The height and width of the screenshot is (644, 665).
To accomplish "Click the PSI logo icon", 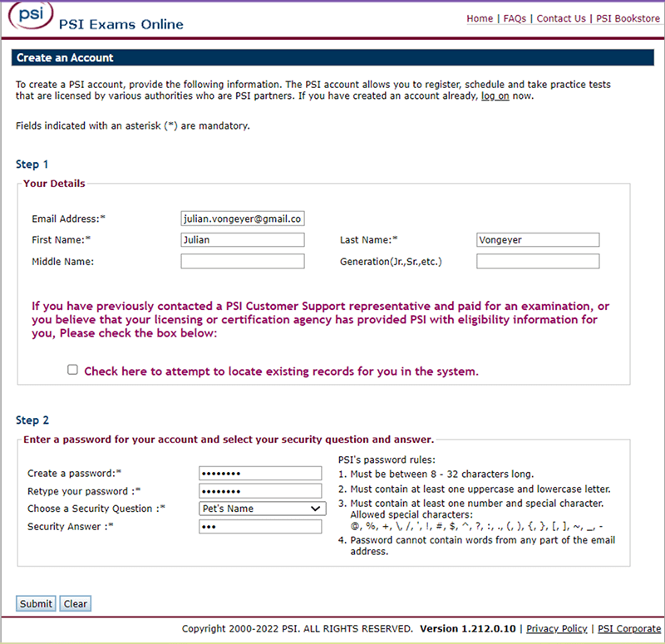I will (x=29, y=16).
